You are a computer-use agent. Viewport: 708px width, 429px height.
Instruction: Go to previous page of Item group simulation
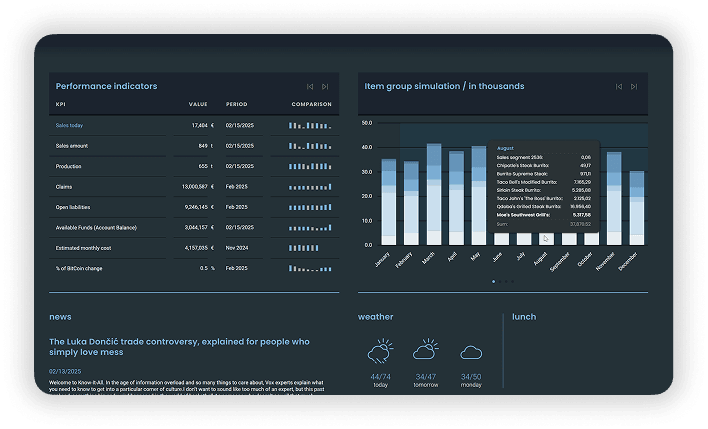[619, 87]
